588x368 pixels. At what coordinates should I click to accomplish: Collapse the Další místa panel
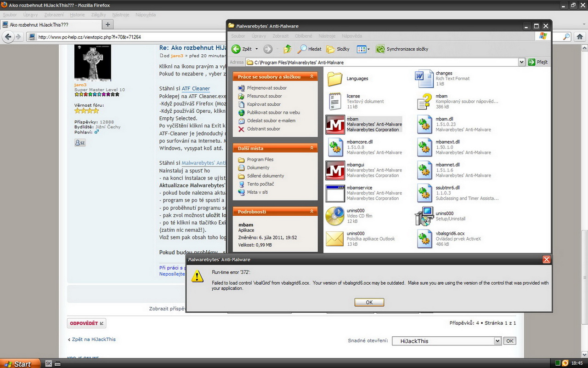coord(311,148)
